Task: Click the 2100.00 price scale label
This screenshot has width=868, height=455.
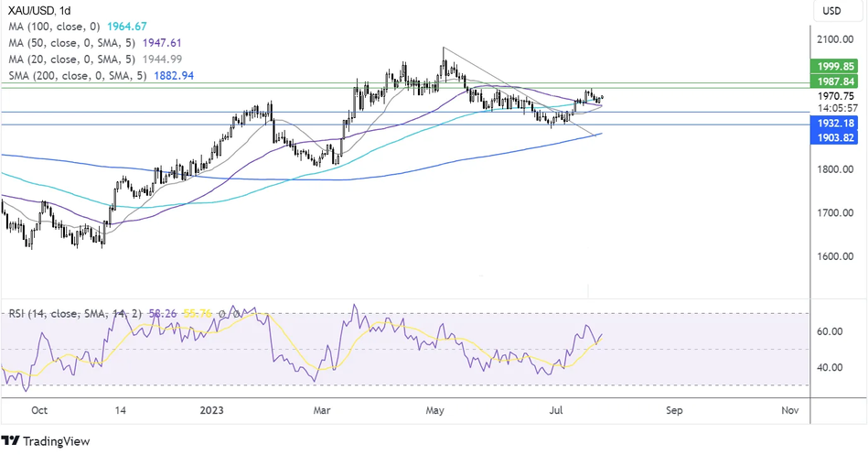Action: click(x=836, y=39)
